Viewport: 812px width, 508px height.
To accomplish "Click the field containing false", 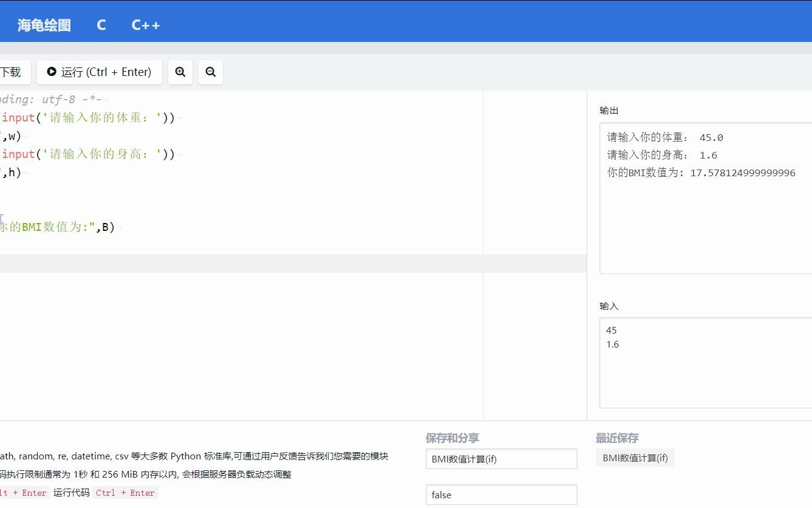I will [x=502, y=495].
